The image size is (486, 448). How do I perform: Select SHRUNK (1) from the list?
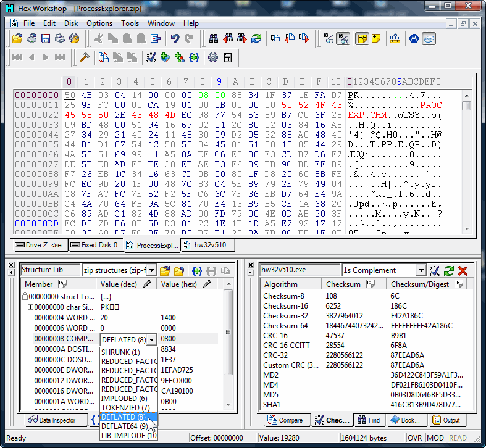coord(128,352)
